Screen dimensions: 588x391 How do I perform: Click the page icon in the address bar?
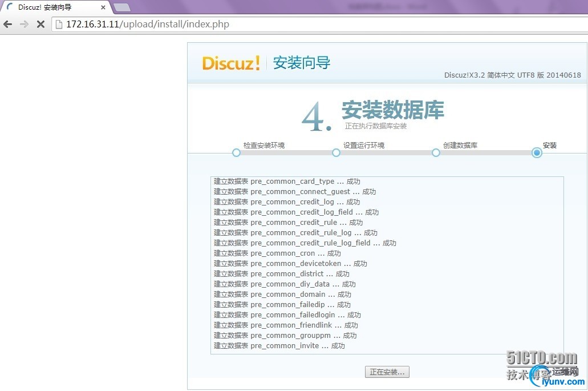click(x=59, y=25)
